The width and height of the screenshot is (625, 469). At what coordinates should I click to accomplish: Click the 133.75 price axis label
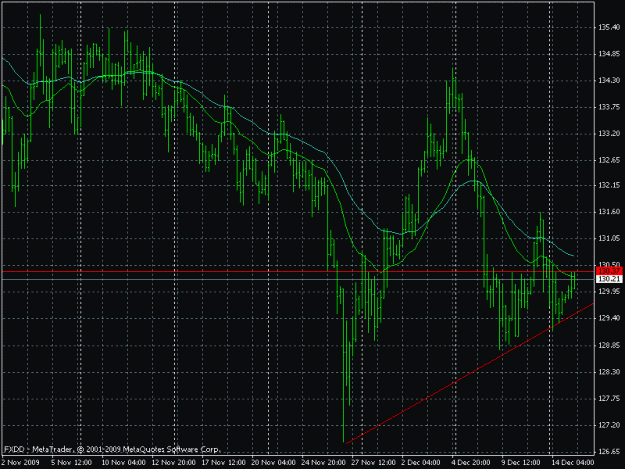pyautogui.click(x=609, y=107)
